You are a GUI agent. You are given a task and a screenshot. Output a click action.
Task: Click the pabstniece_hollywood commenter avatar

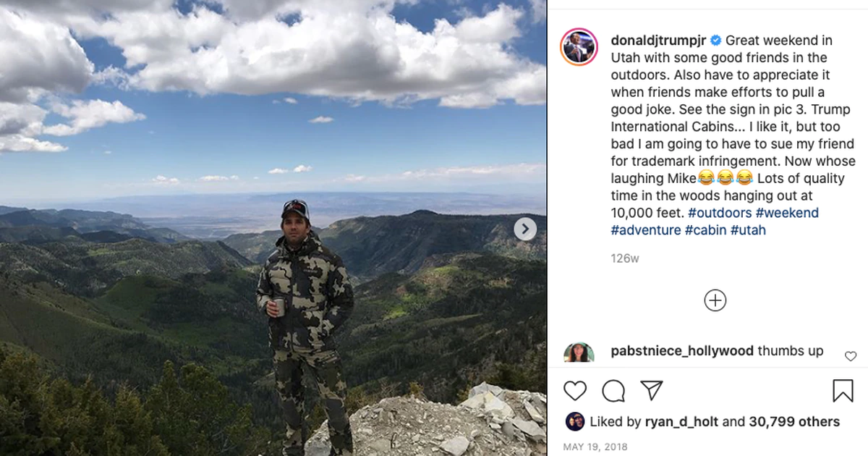pyautogui.click(x=579, y=352)
